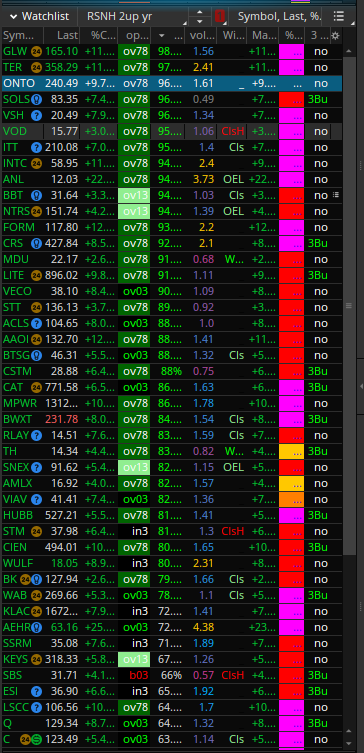Open the row menu icon on the BBT row
The height and width of the screenshot is (753, 364).
[x=336, y=195]
